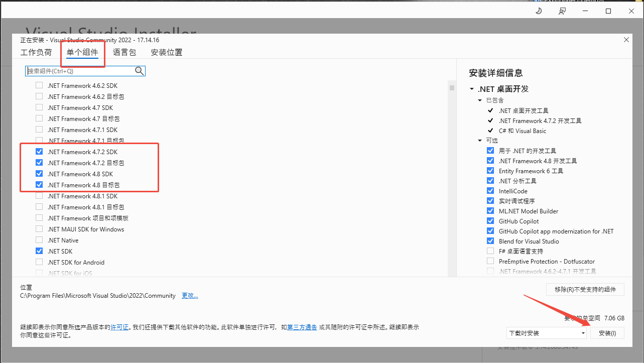Open the 语言包 tab
Image resolution: width=644 pixels, height=363 pixels.
click(x=124, y=52)
